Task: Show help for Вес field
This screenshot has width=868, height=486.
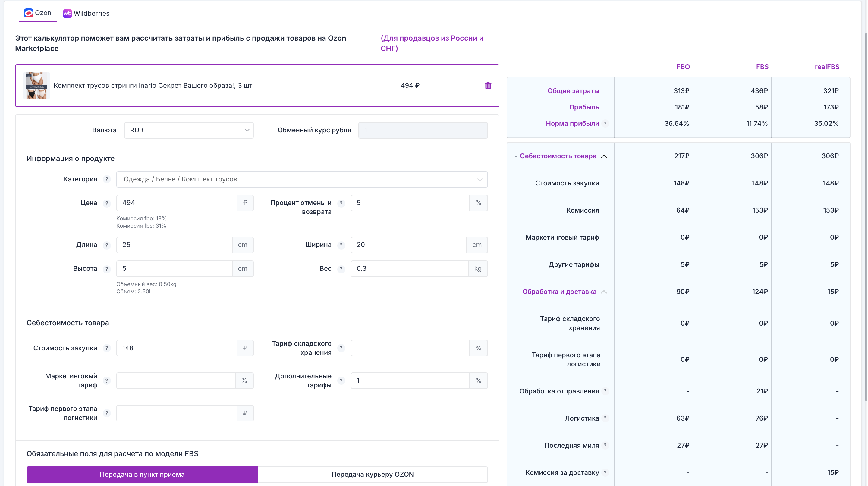Action: click(x=341, y=269)
